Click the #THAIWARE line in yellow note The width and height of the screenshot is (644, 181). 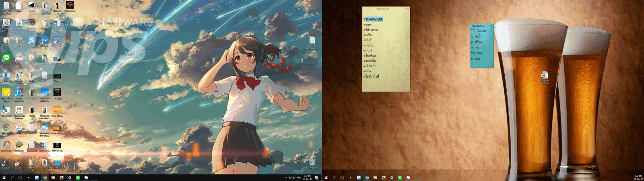tap(373, 19)
